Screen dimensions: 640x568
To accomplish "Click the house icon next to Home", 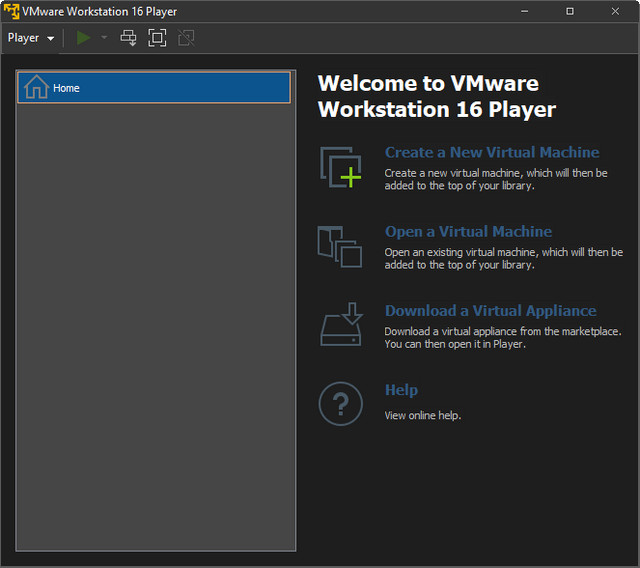I will coord(35,88).
